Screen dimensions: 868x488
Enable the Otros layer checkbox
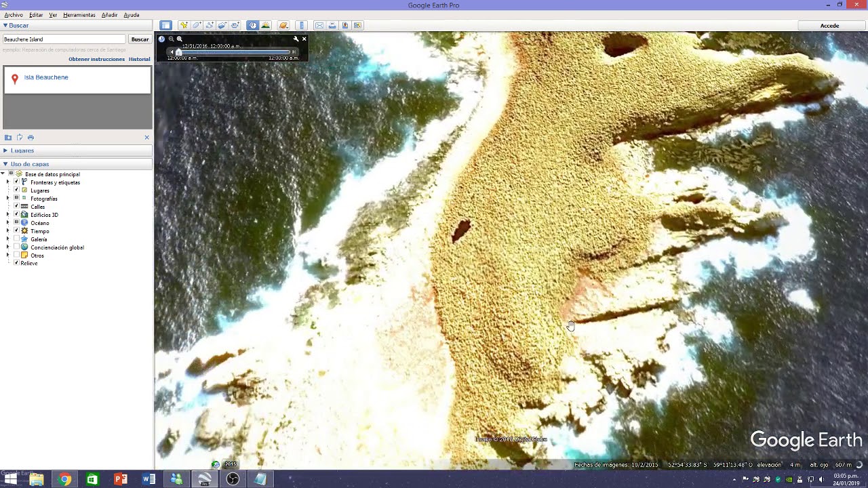(x=16, y=255)
